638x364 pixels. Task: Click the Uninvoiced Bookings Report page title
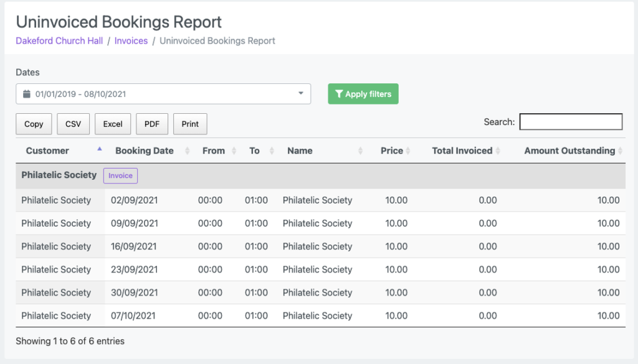(x=119, y=22)
